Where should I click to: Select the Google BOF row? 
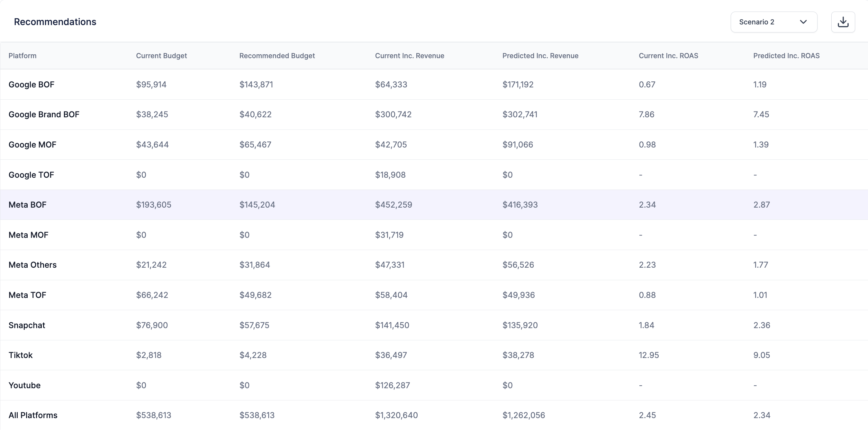click(31, 85)
